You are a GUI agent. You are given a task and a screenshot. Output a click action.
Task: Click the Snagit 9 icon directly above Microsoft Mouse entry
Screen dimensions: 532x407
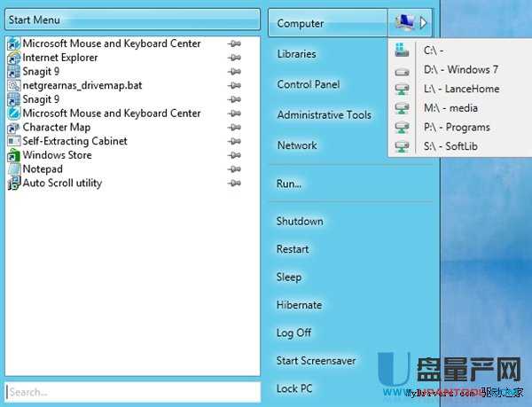point(13,99)
